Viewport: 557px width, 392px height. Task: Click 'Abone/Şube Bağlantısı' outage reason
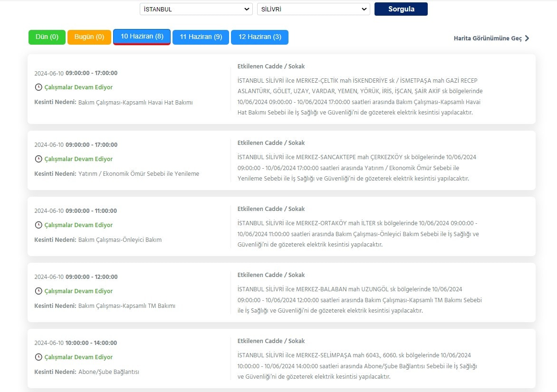tap(109, 372)
